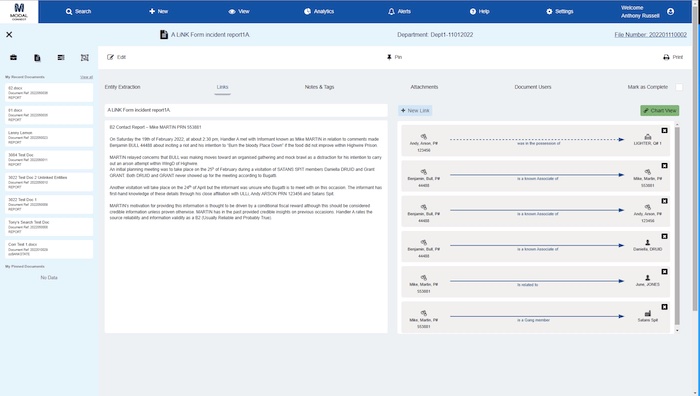The image size is (700, 396).
Task: Click the links list scrollbar
Action: (x=677, y=225)
